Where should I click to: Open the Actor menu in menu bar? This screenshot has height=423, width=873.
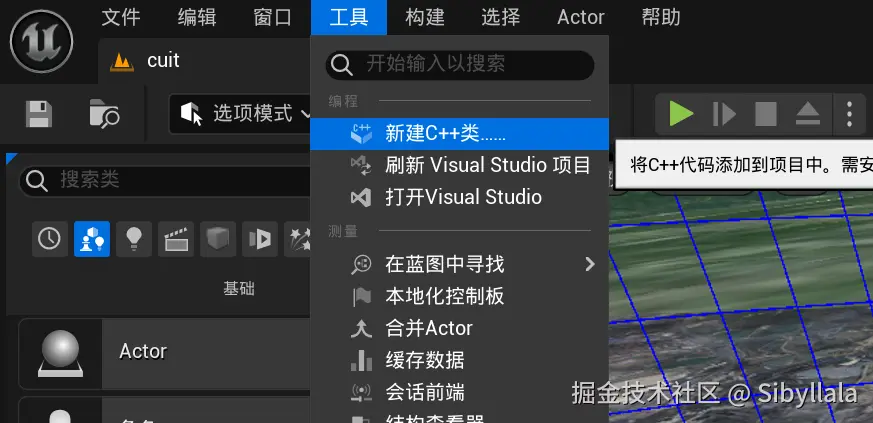pyautogui.click(x=581, y=17)
